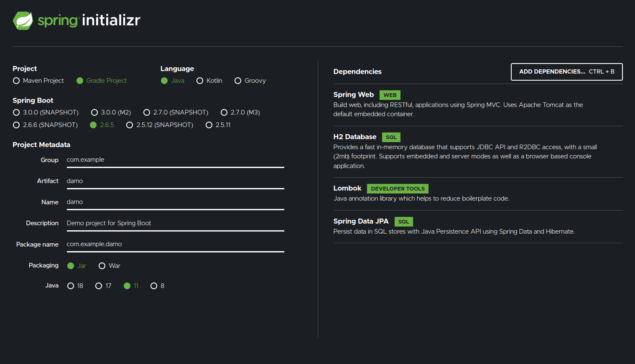Click the H2 Database dependency title
Image resolution: width=635 pixels, height=364 pixels.
[x=354, y=137]
